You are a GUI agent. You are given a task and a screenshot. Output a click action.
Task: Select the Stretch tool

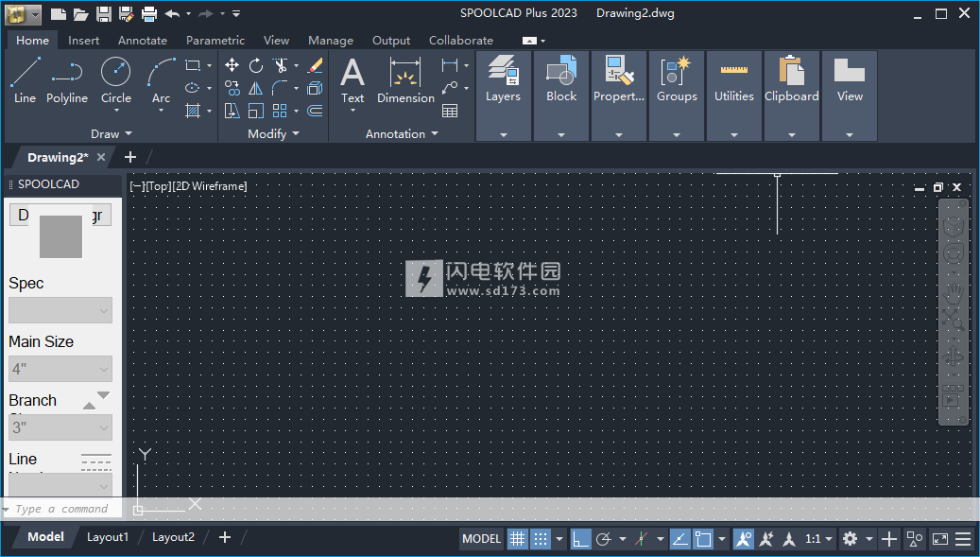pyautogui.click(x=232, y=112)
